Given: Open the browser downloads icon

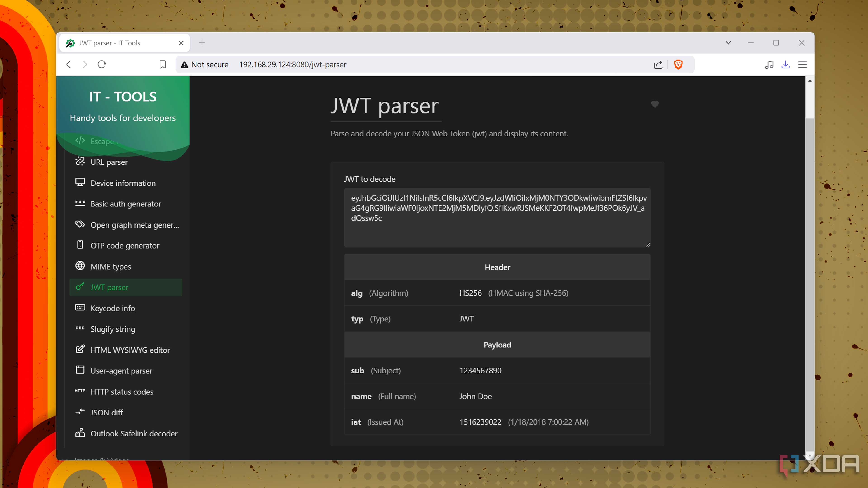Looking at the screenshot, I should pos(786,65).
